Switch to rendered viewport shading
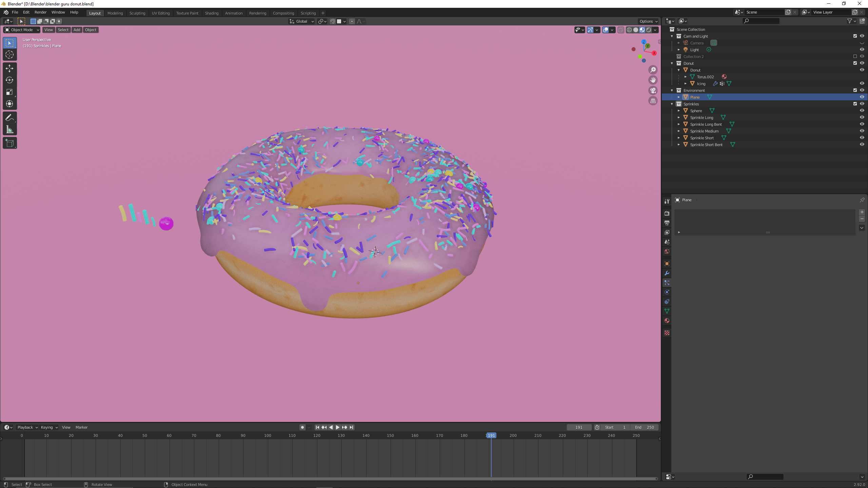Image resolution: width=868 pixels, height=488 pixels. (x=649, y=30)
